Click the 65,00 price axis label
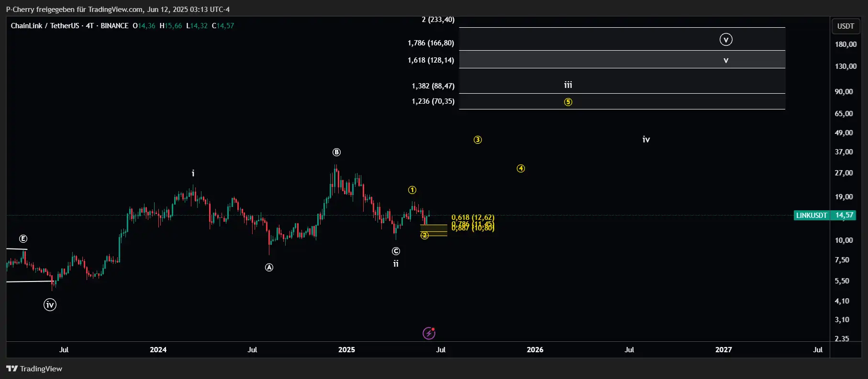Screen dimensions: 868x379 point(844,114)
